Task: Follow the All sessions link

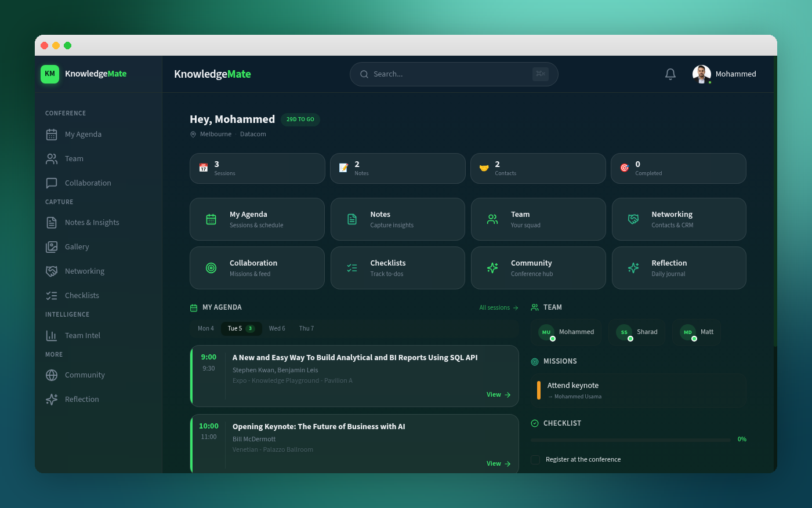Action: pyautogui.click(x=499, y=308)
